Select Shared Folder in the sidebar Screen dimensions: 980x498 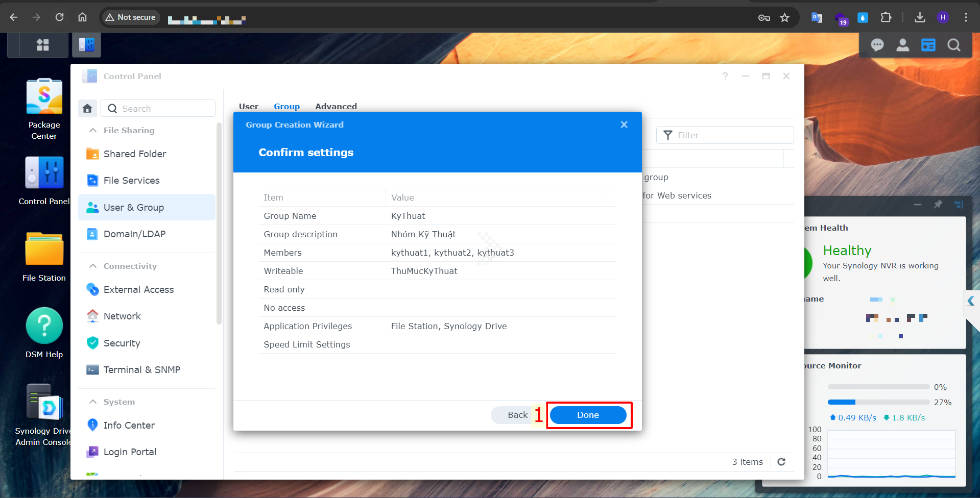click(135, 154)
